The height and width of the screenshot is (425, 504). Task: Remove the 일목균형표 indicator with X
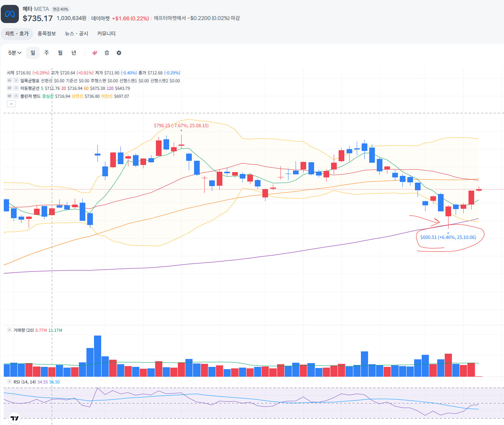[x=16, y=81]
